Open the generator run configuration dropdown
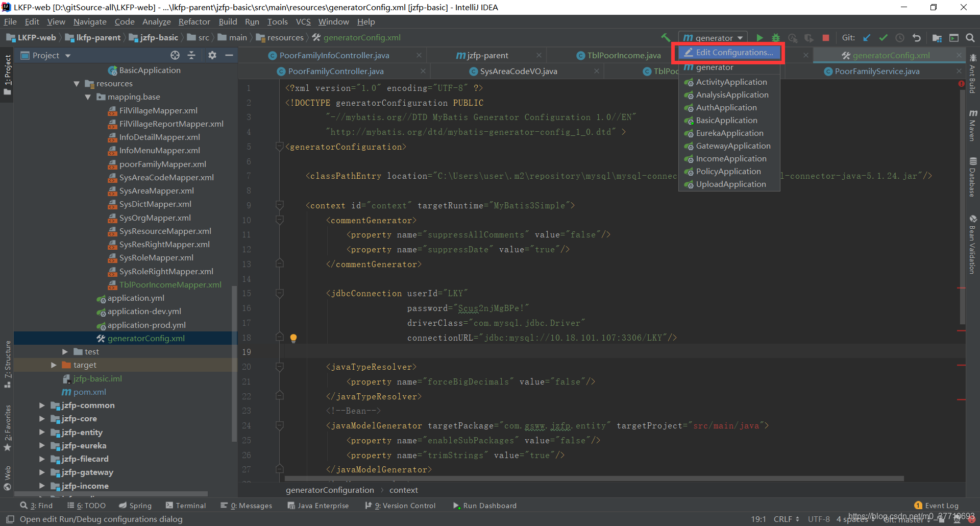 (713, 38)
